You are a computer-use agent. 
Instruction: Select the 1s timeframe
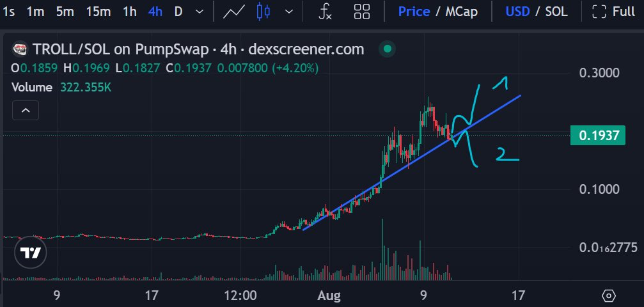click(8, 12)
